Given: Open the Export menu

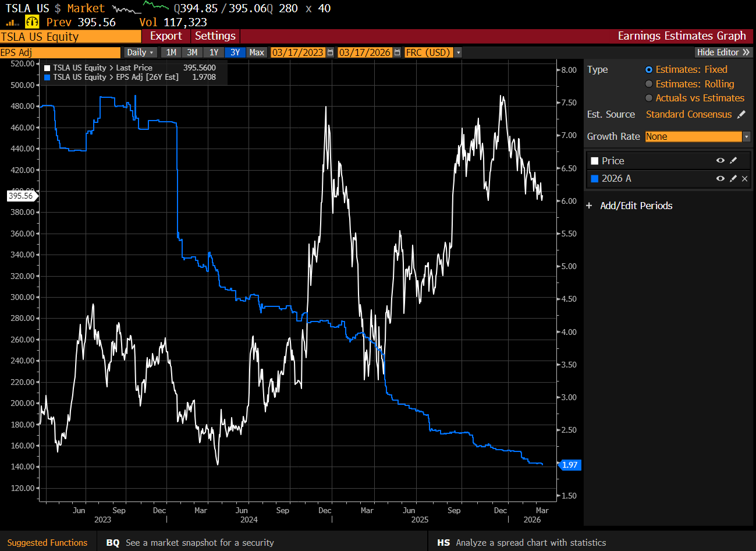Looking at the screenshot, I should click(x=166, y=36).
